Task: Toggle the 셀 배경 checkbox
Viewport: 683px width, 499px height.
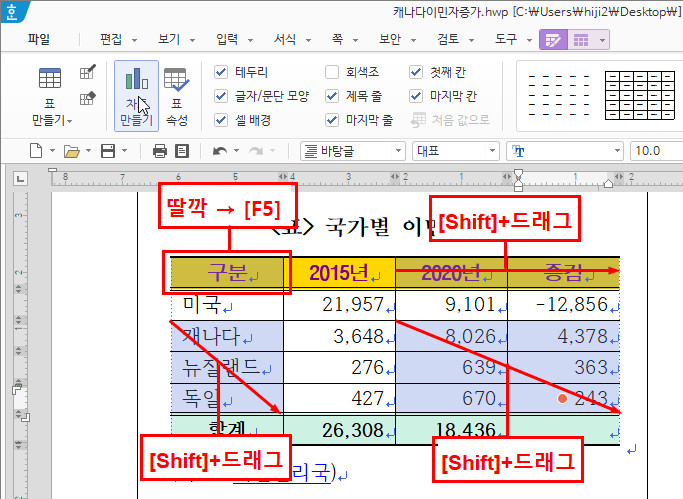Action: (221, 120)
